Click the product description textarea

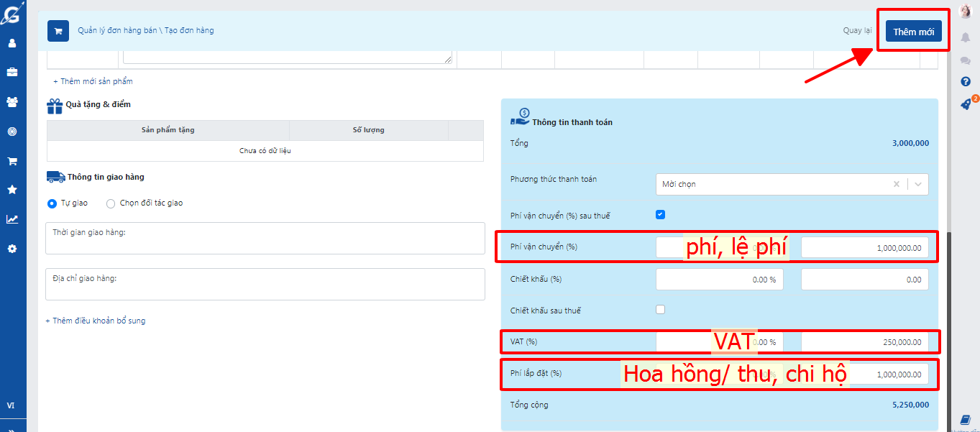point(288,57)
